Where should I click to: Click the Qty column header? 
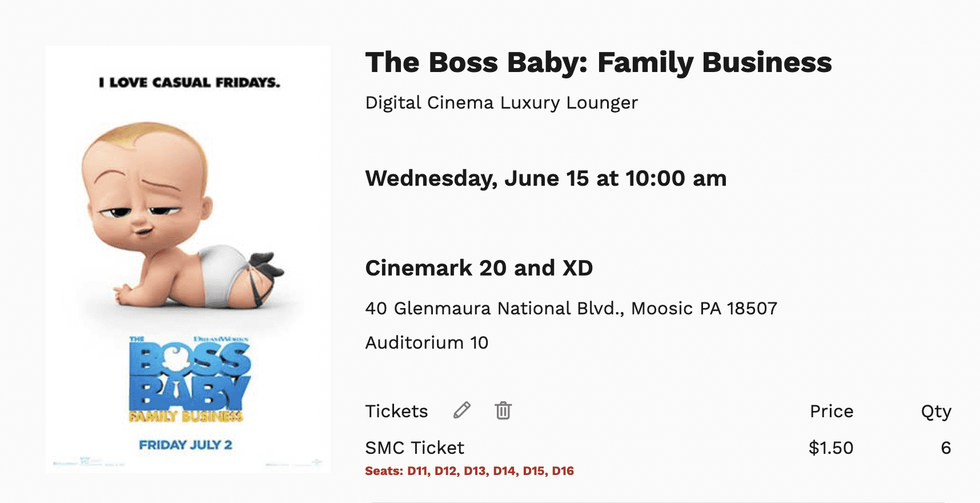936,412
